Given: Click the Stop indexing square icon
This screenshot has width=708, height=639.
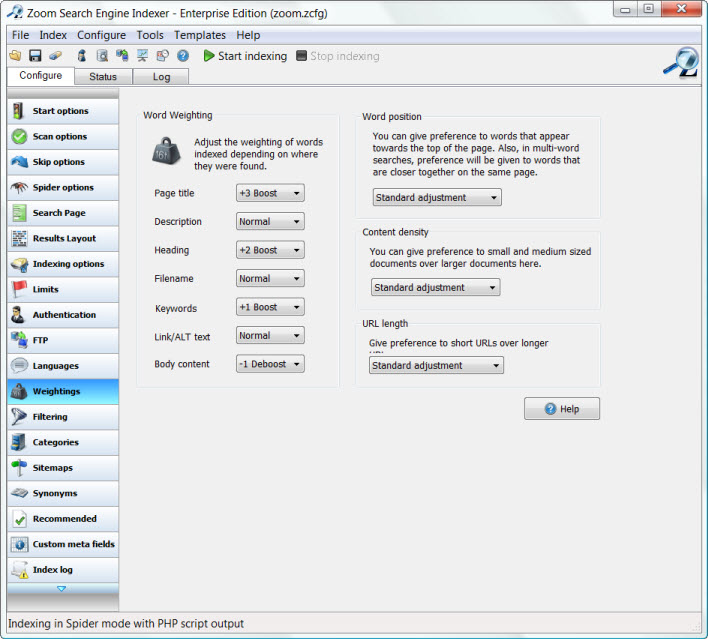Looking at the screenshot, I should pyautogui.click(x=301, y=56).
